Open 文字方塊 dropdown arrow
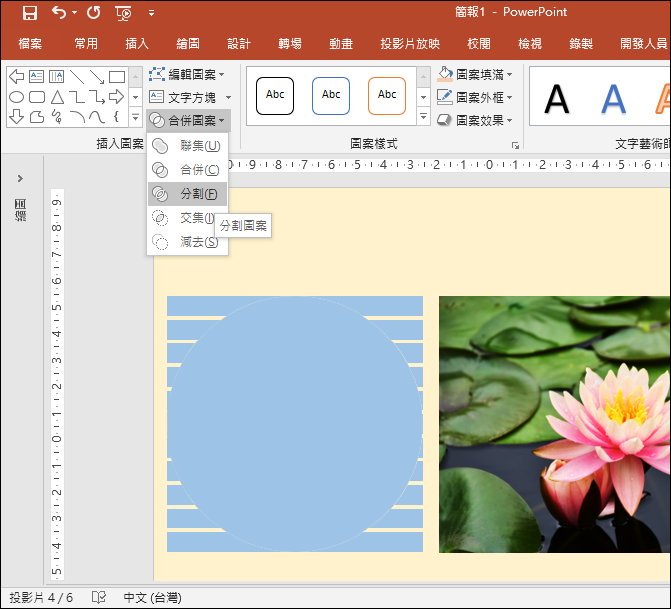This screenshot has width=671, height=609. point(229,98)
